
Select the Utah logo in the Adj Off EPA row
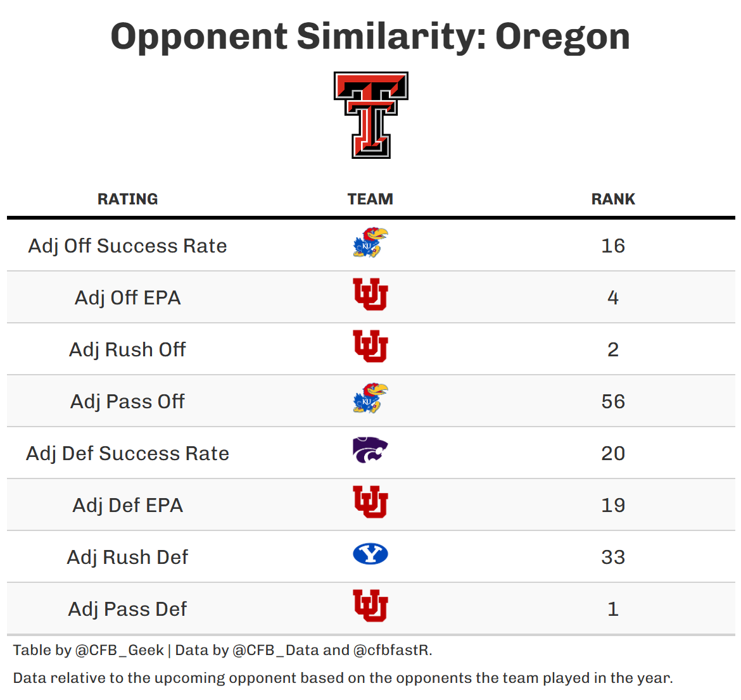pyautogui.click(x=370, y=294)
